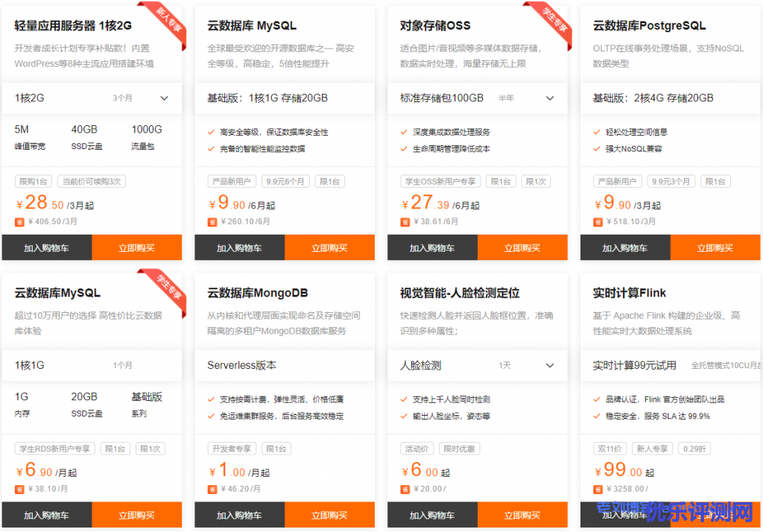The width and height of the screenshot is (763, 532).
Task: Click the savings icon beside ¥518.10/3月
Action: pos(598,221)
